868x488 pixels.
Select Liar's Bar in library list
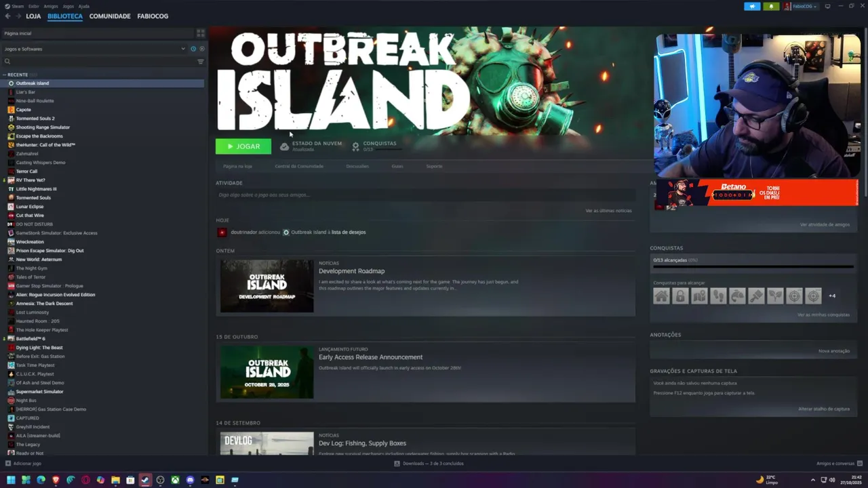click(102, 92)
